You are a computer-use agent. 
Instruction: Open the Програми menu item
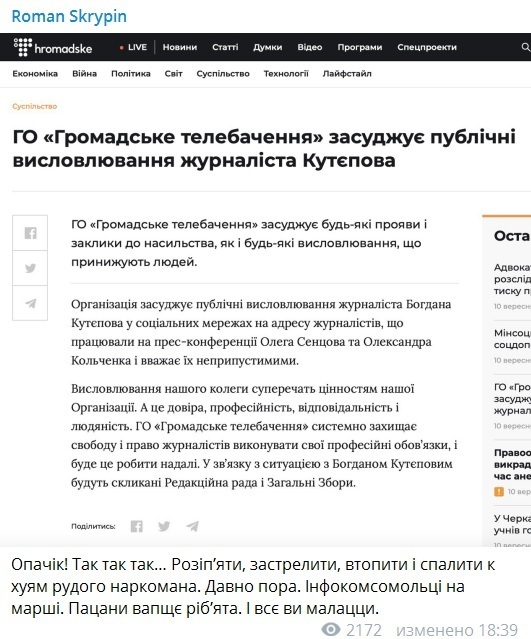(360, 47)
